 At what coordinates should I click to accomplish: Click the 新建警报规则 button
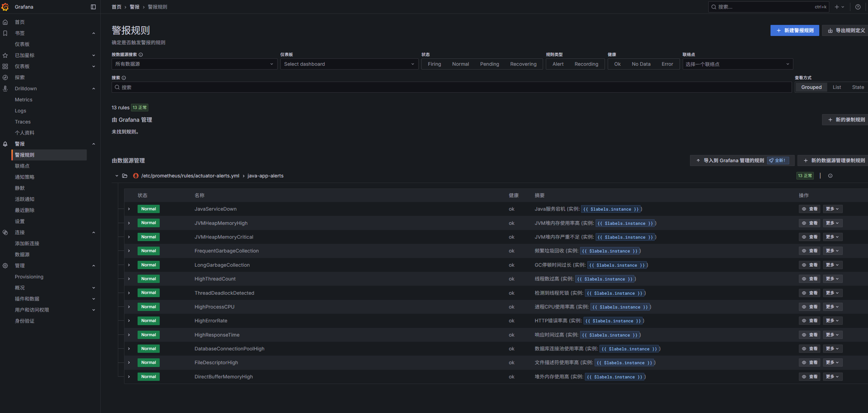(794, 30)
